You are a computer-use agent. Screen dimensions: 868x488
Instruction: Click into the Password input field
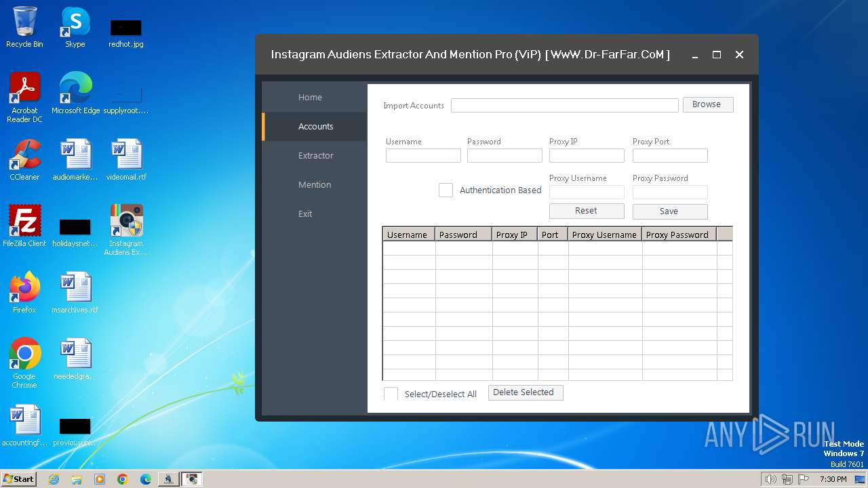point(505,155)
